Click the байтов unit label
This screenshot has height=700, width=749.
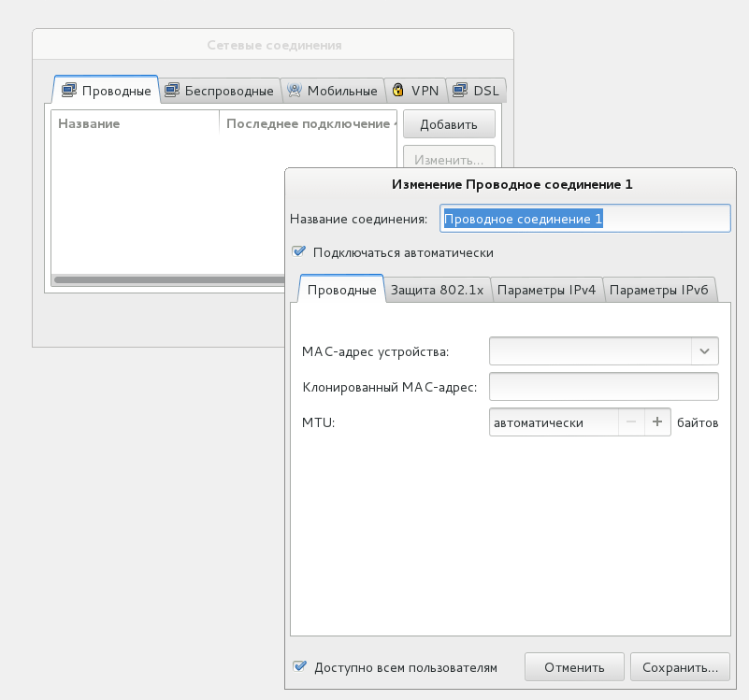click(x=698, y=422)
